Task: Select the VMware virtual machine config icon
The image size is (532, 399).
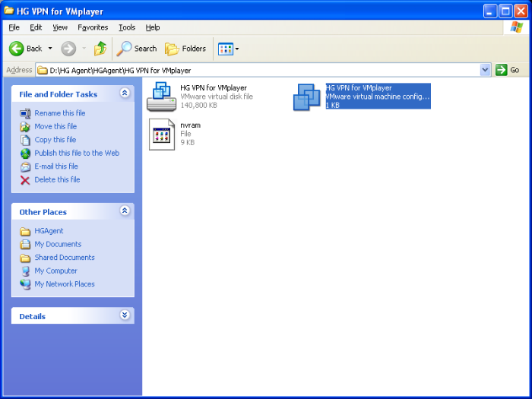Action: tap(307, 97)
